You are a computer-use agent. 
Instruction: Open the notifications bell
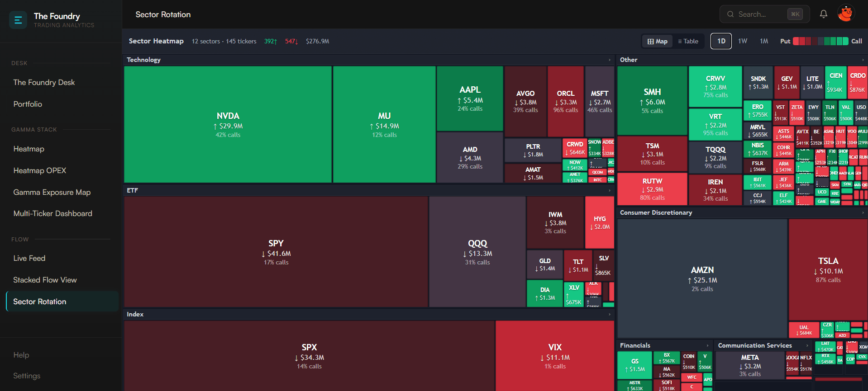point(824,14)
